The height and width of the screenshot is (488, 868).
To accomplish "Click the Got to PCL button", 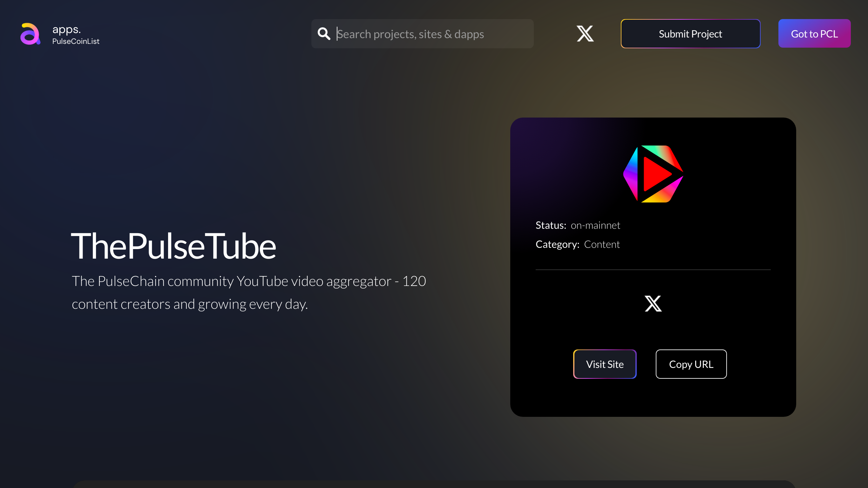I will (814, 33).
